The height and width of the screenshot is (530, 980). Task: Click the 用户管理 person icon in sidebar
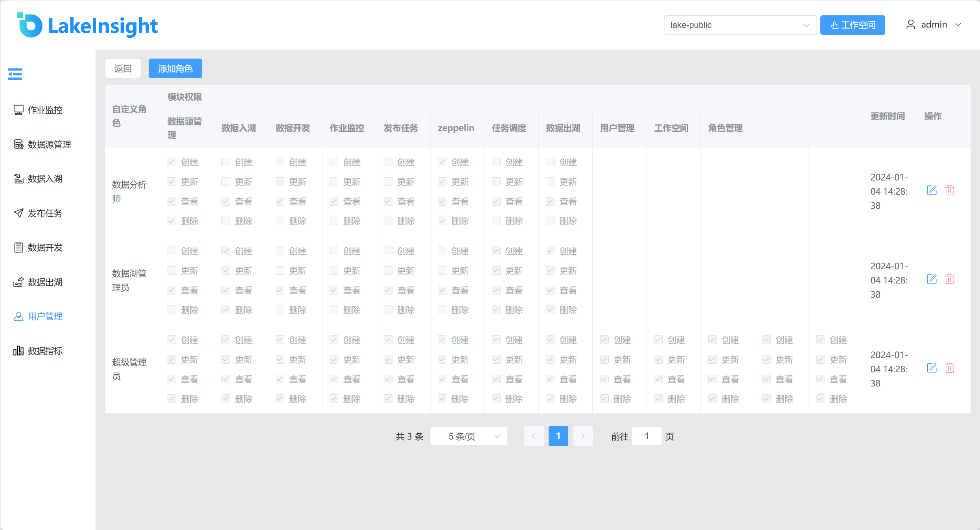coord(18,316)
